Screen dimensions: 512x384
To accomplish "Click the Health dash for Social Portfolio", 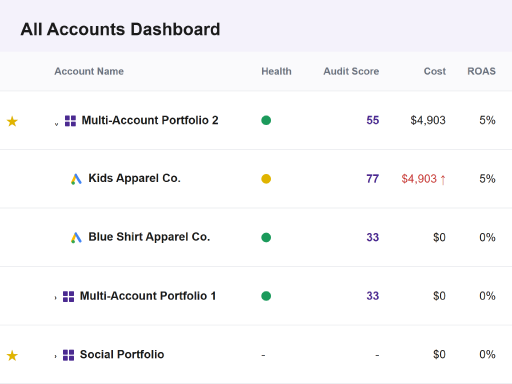I will click(x=263, y=355).
